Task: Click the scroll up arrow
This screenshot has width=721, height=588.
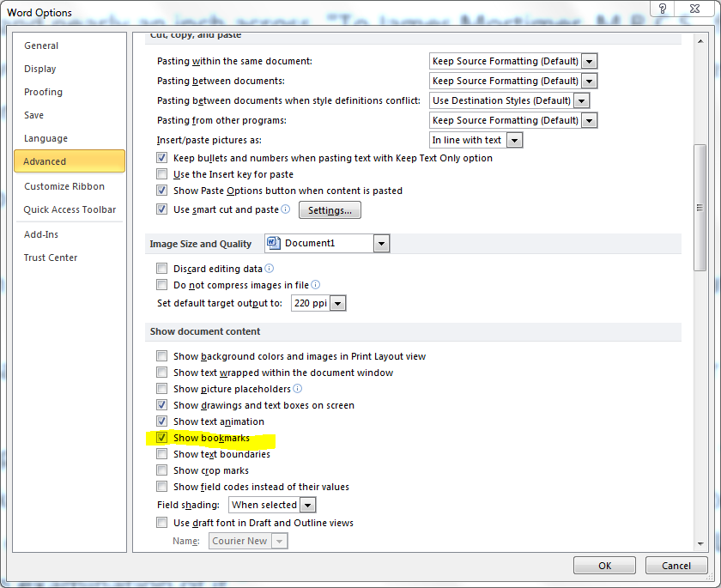Action: point(700,41)
